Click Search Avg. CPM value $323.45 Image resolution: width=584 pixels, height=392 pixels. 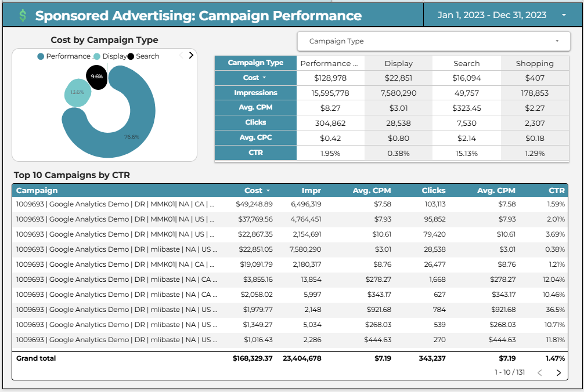point(466,108)
